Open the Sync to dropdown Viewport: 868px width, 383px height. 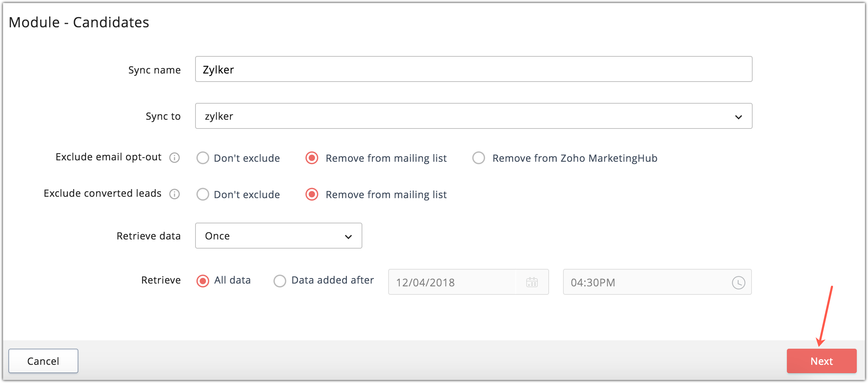pos(473,116)
